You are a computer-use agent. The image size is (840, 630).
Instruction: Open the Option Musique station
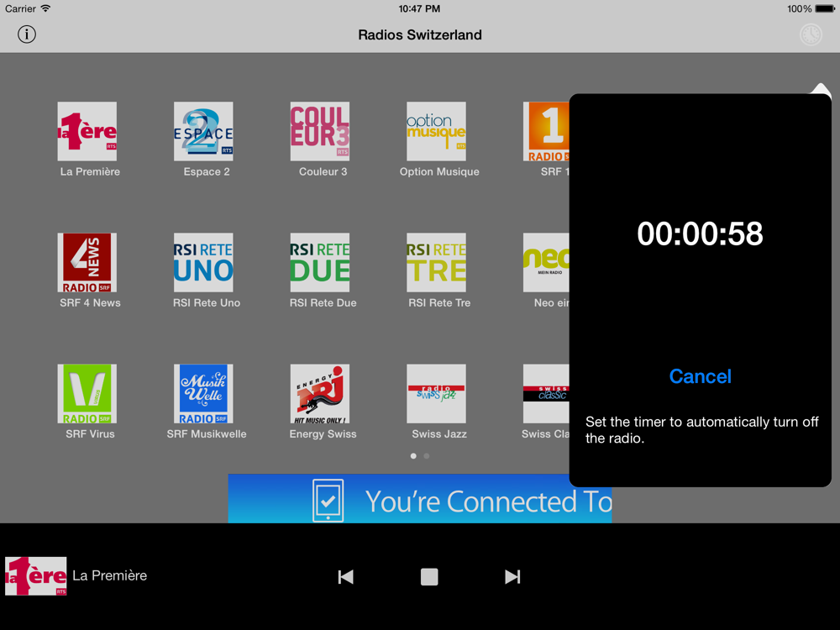pyautogui.click(x=436, y=131)
